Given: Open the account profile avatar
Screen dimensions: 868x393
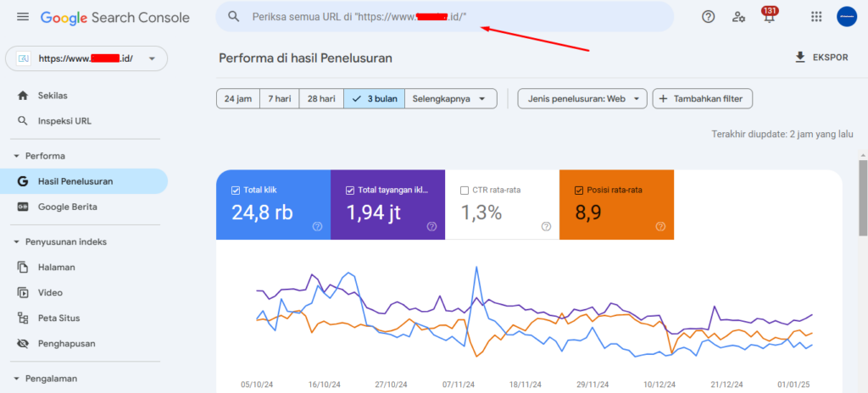Looking at the screenshot, I should 847,17.
